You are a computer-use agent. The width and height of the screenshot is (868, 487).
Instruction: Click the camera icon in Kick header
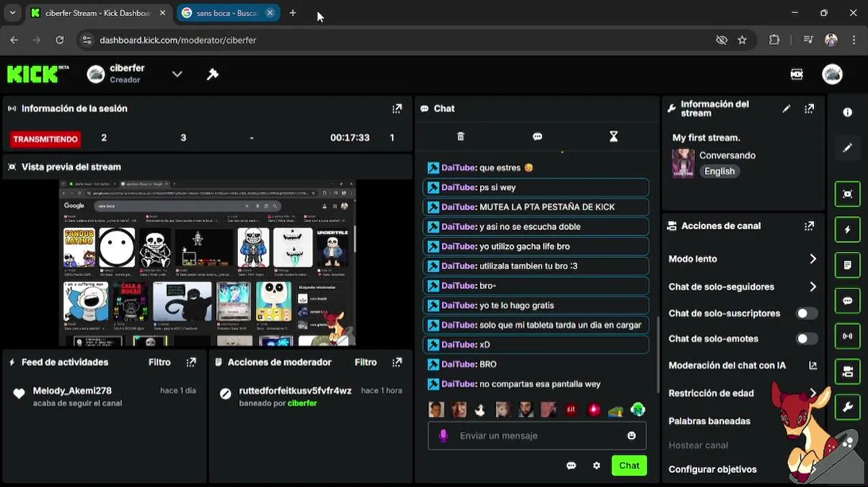797,74
